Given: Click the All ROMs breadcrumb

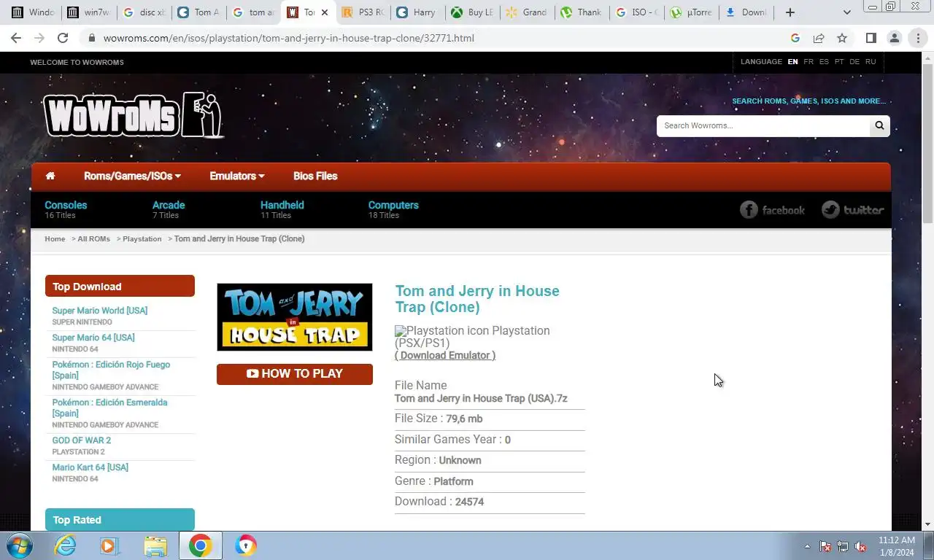Looking at the screenshot, I should click(x=94, y=238).
